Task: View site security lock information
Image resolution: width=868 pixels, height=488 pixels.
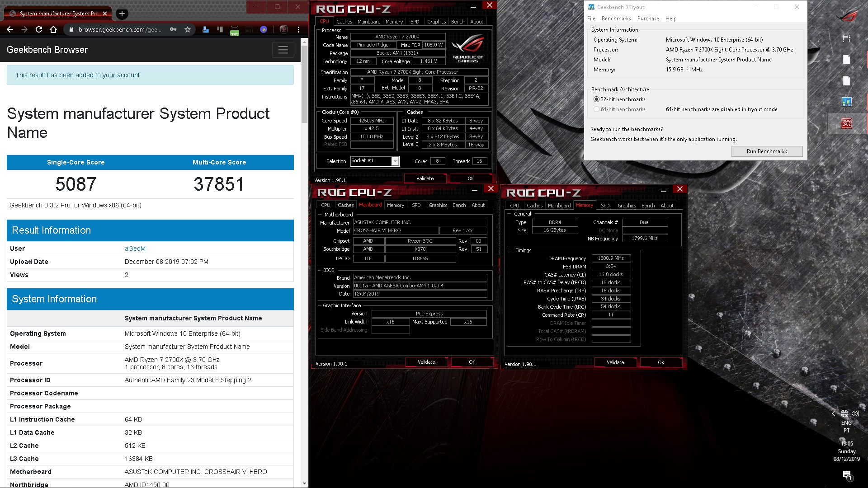Action: 71,29
